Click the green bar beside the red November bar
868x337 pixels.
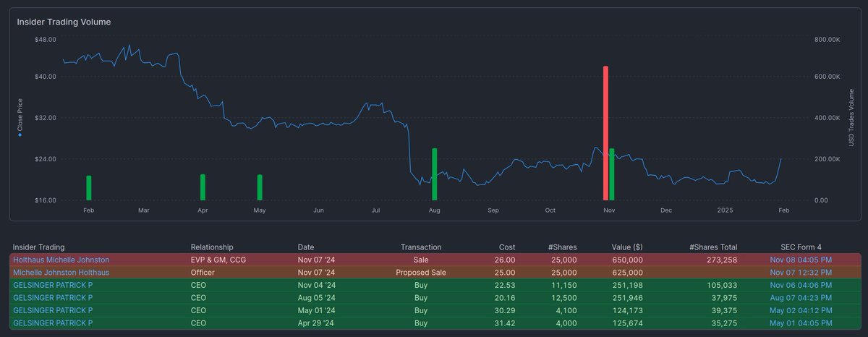point(612,174)
